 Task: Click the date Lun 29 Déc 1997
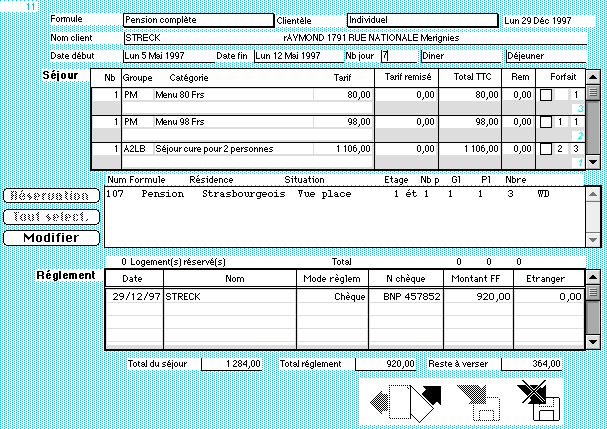[x=537, y=21]
